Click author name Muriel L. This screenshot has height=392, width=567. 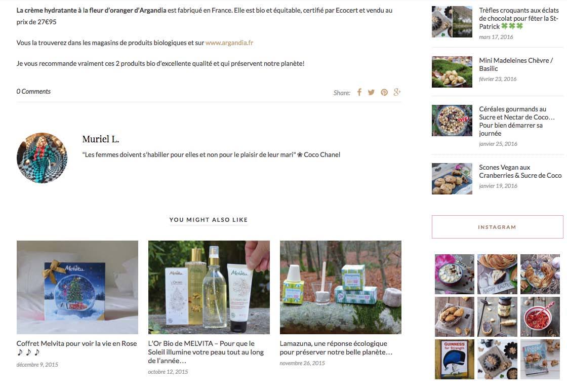pos(101,139)
